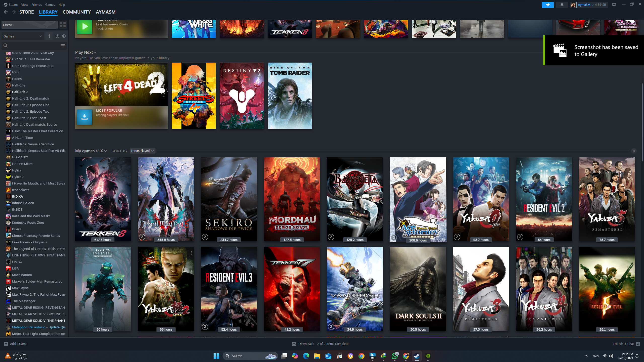
Task: Click the library vertical scrollbar
Action: 642,122
